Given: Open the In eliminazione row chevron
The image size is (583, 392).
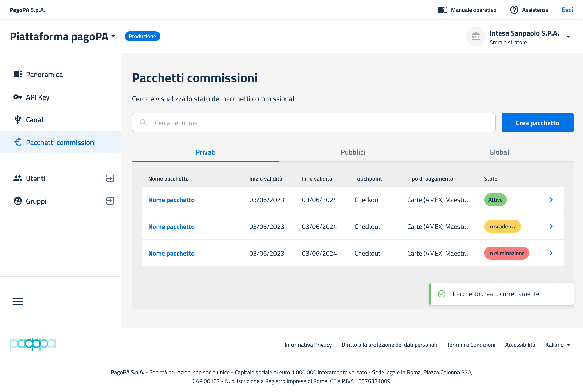Looking at the screenshot, I should point(551,253).
